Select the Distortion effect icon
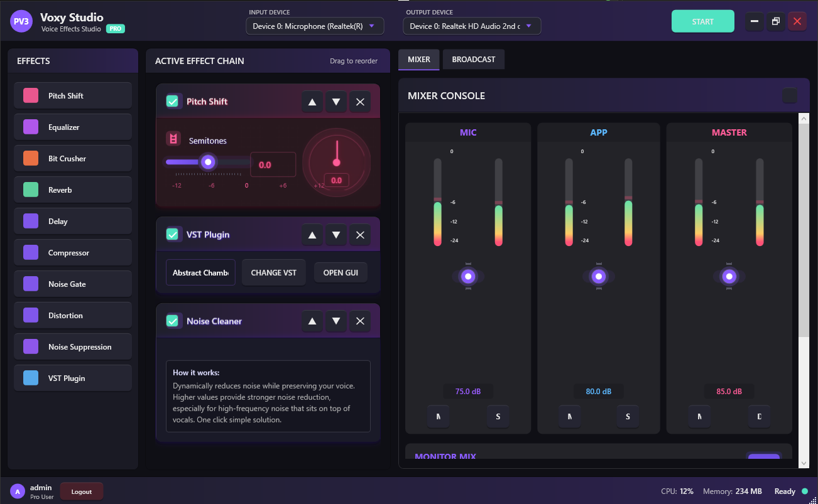This screenshot has width=818, height=504. [x=31, y=315]
